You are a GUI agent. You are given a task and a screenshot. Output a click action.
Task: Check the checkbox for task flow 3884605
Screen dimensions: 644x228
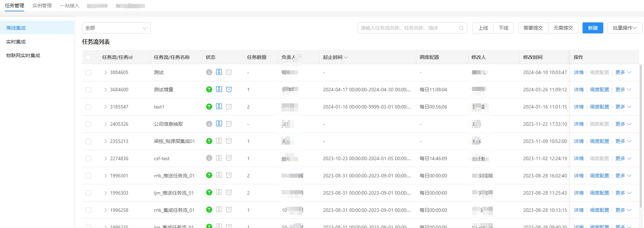tap(88, 73)
